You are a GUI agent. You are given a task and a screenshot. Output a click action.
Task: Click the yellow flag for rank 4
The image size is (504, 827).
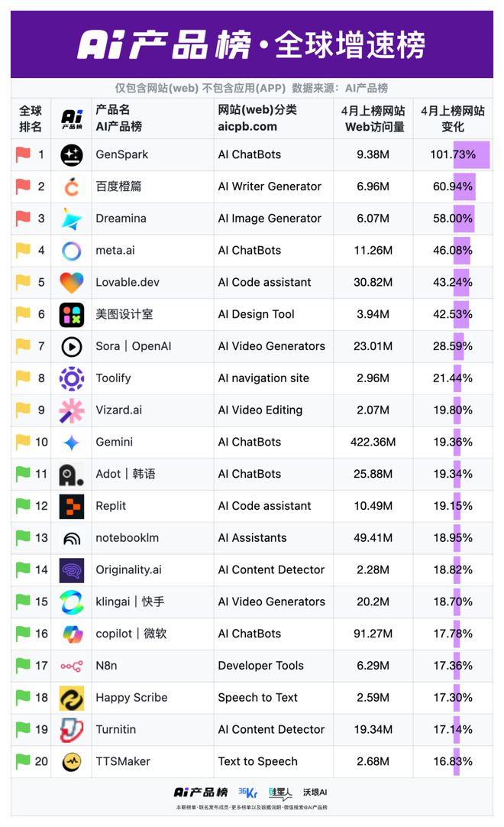[x=23, y=250]
